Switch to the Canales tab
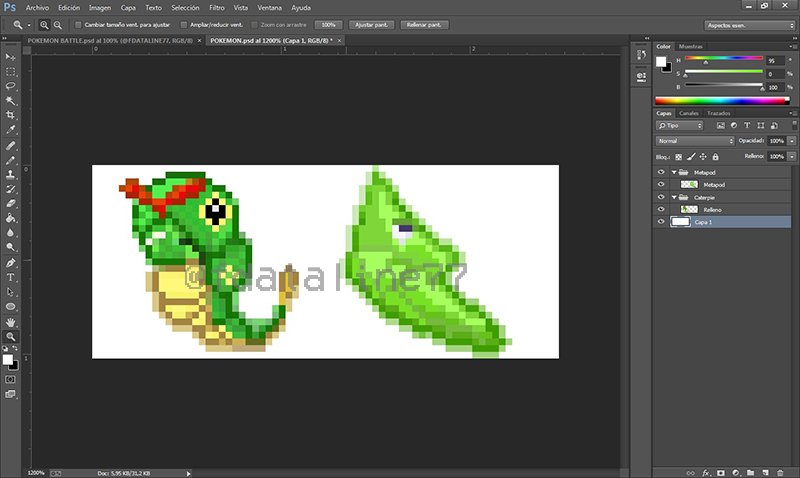 tap(689, 113)
